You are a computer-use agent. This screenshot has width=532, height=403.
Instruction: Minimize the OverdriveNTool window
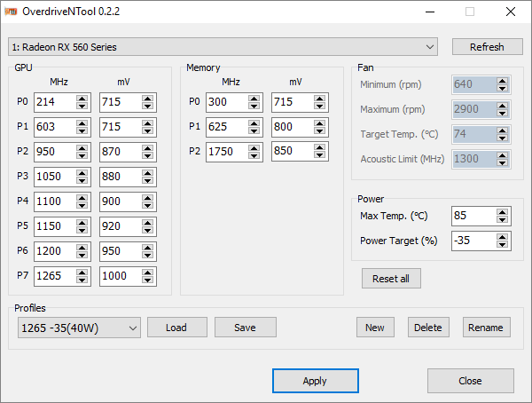coord(430,12)
